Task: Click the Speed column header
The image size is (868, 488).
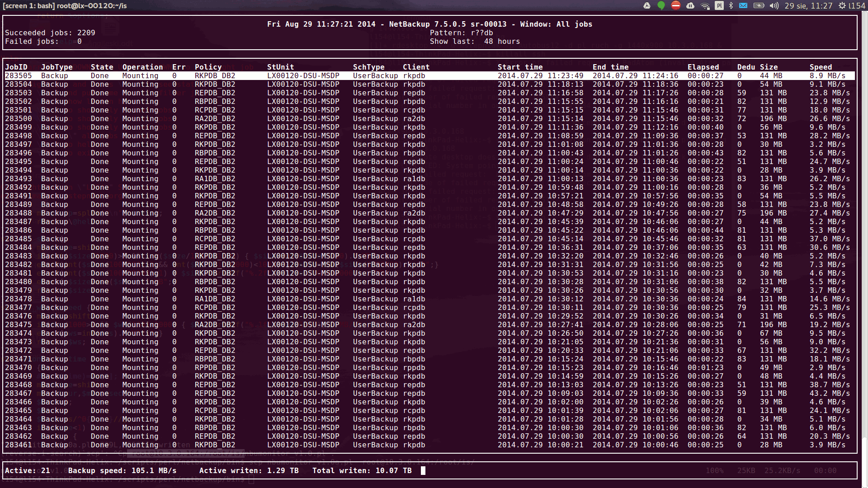Action: [x=821, y=67]
